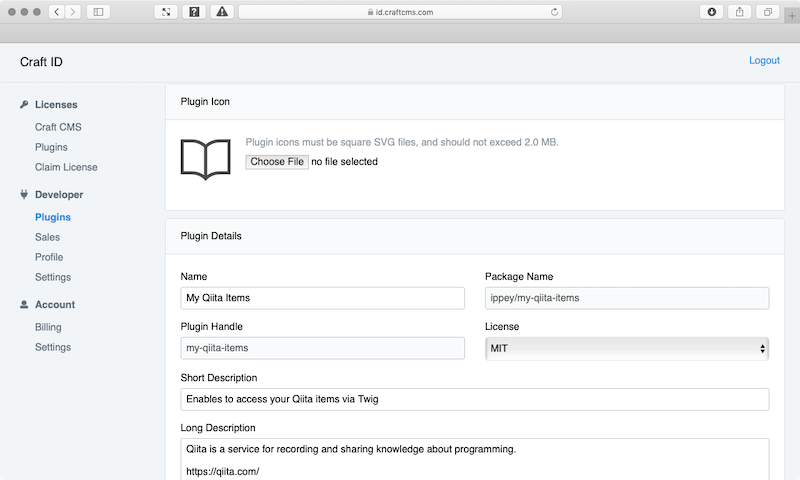Click the Name field with My Qiita Items

point(322,298)
